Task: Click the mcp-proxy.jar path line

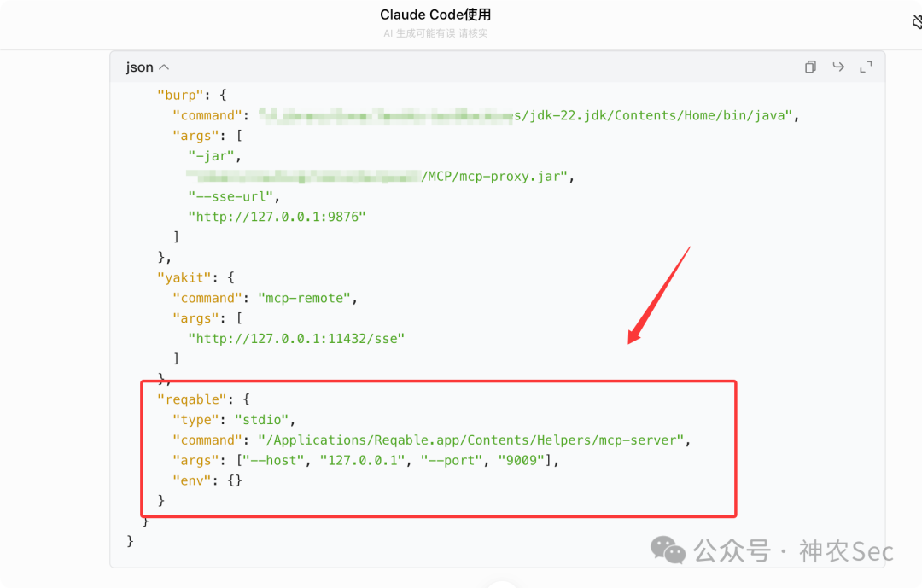Action: (x=377, y=177)
